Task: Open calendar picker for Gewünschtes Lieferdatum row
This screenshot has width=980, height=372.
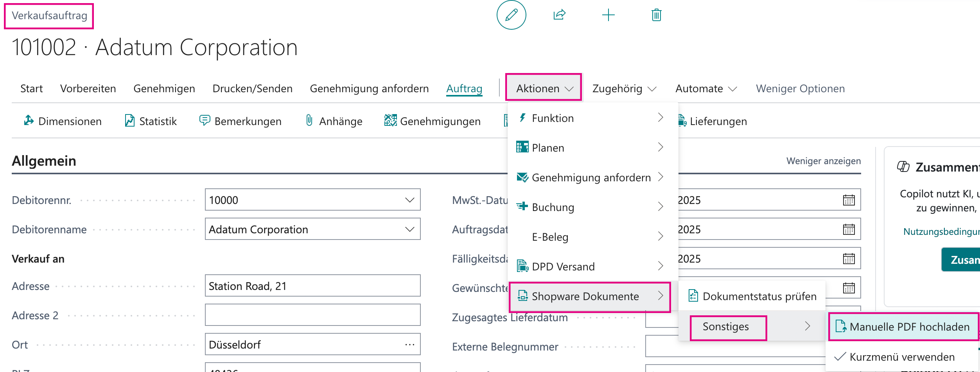Action: click(849, 288)
